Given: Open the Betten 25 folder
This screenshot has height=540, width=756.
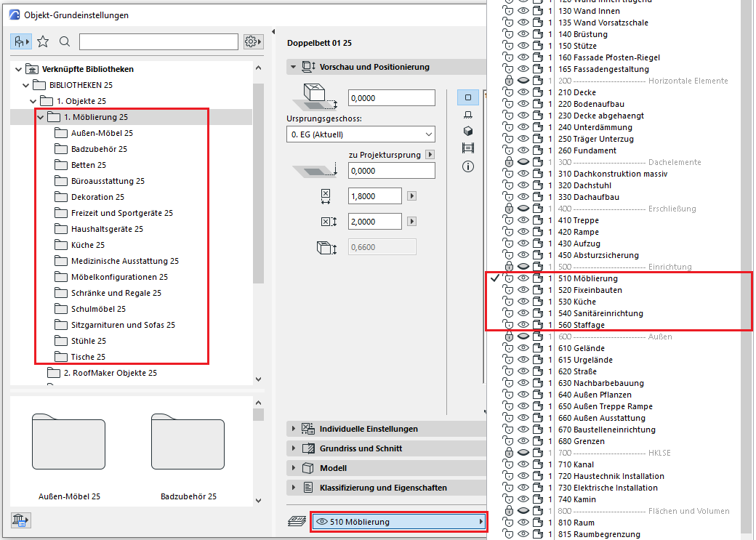Looking at the screenshot, I should click(x=88, y=165).
